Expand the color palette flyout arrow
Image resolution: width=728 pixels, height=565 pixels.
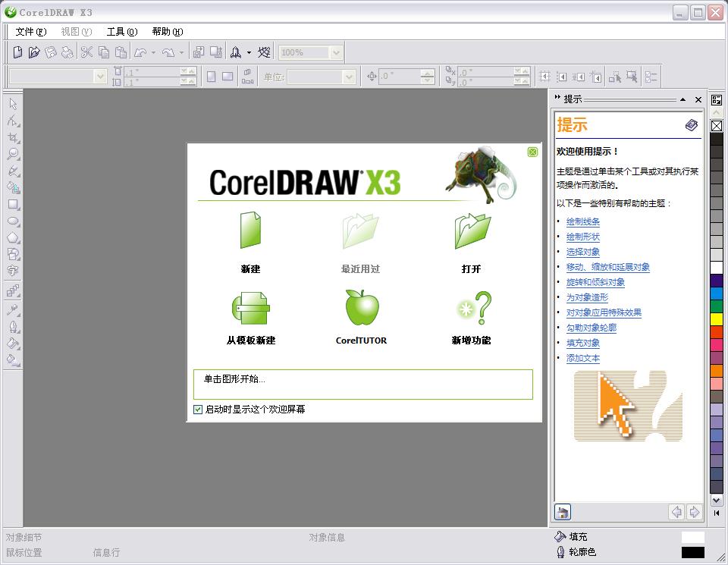[717, 513]
